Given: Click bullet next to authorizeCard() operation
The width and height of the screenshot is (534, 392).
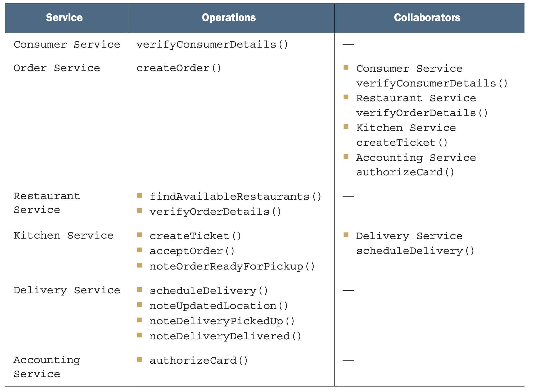Looking at the screenshot, I should (x=140, y=359).
